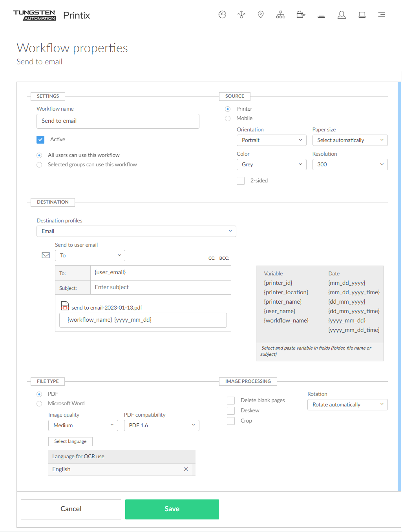Click the print queues stack icon

coord(322,15)
